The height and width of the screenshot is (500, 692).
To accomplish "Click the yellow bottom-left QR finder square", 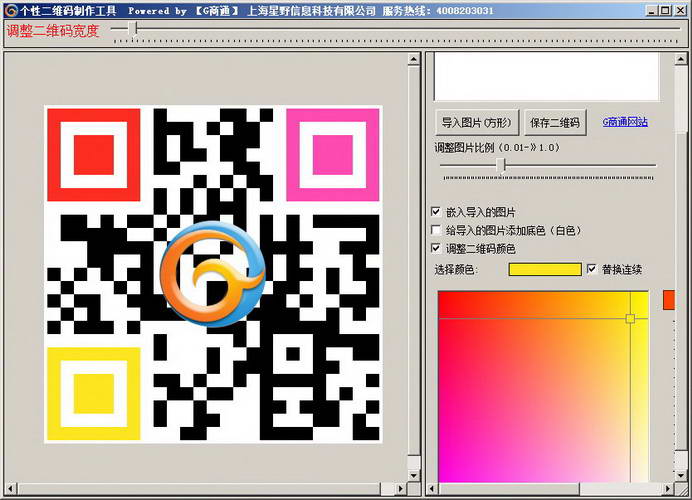I will click(x=94, y=394).
